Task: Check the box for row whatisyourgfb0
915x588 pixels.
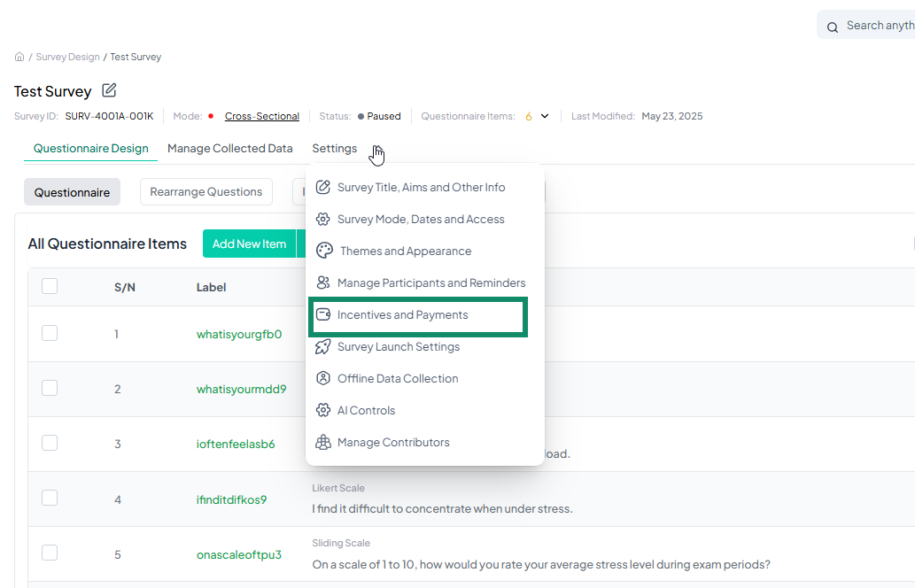Action: pyautogui.click(x=50, y=333)
